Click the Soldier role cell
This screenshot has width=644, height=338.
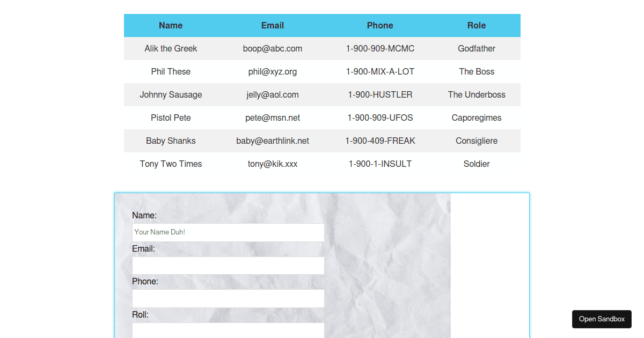(x=477, y=164)
